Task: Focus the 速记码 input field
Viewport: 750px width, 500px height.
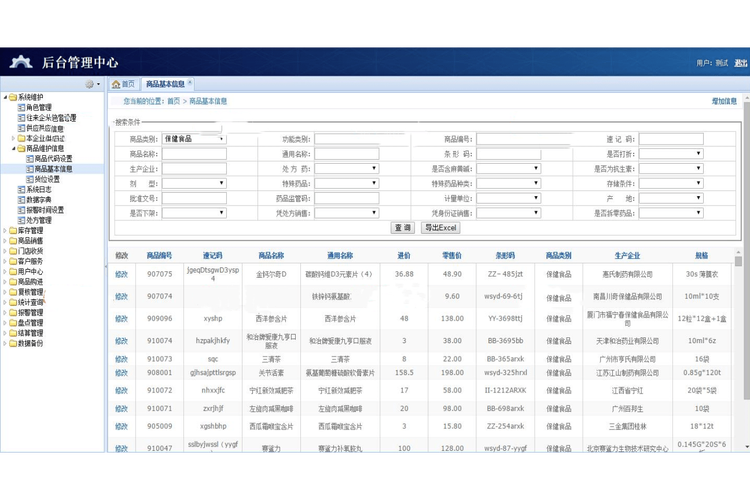Action: [x=671, y=139]
